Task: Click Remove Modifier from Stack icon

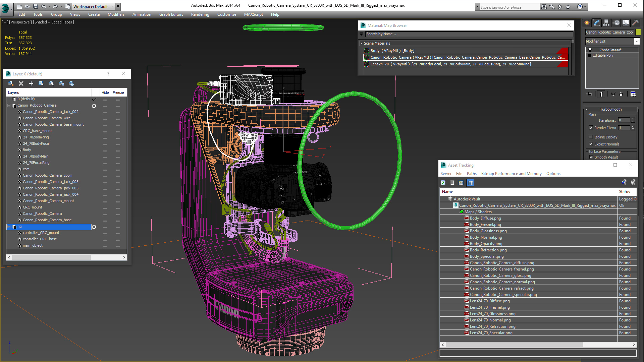Action: (x=621, y=94)
